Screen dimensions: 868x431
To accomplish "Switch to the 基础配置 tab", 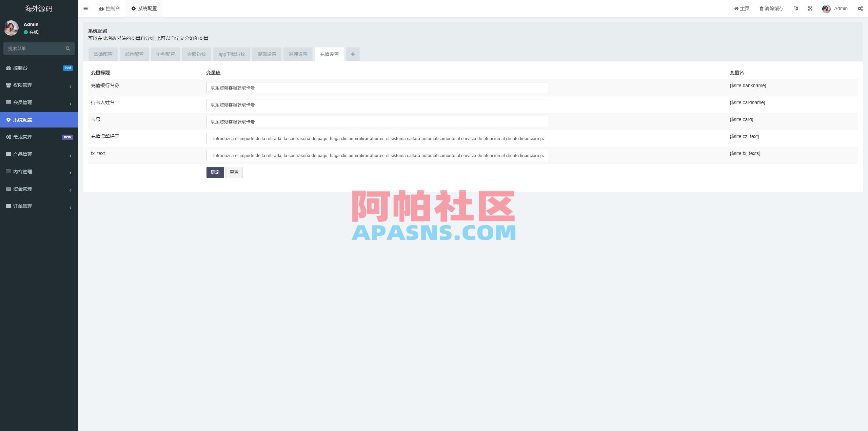I will tap(103, 54).
